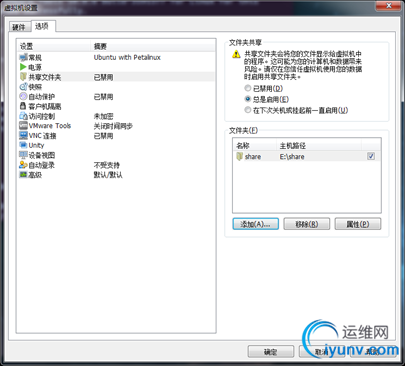Click the 共享文件夹 folder icon
405x366 pixels.
pos(23,77)
